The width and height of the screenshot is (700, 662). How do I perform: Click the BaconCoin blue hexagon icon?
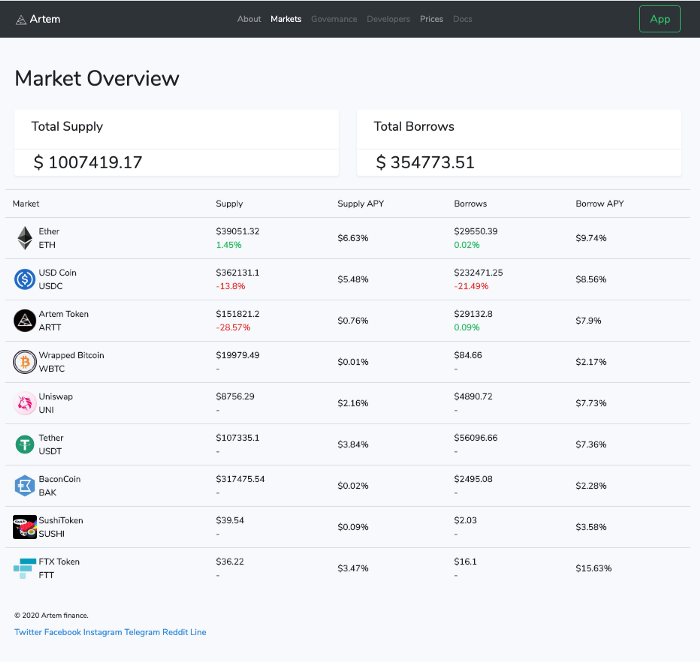click(25, 486)
